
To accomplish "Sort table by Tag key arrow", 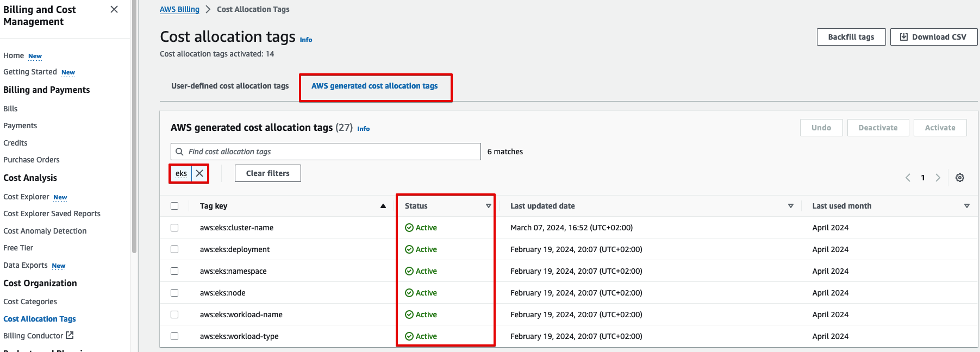I will [383, 206].
